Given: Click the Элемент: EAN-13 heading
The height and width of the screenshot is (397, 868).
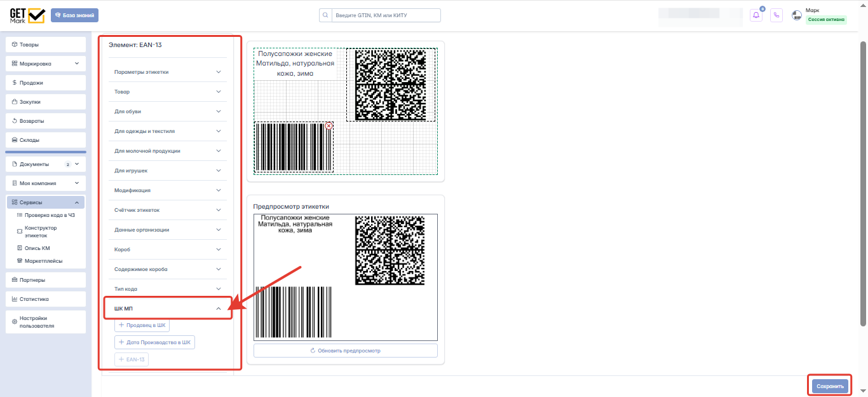Looking at the screenshot, I should coord(135,45).
